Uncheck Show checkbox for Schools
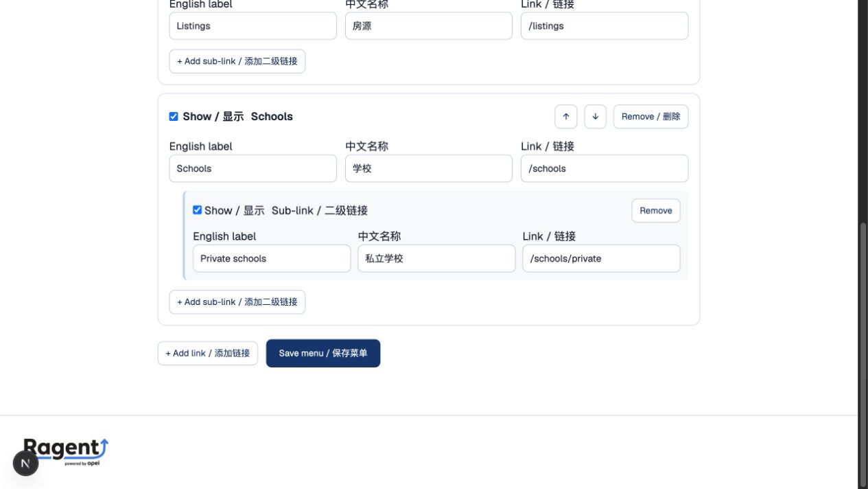The image size is (868, 489). [x=174, y=117]
